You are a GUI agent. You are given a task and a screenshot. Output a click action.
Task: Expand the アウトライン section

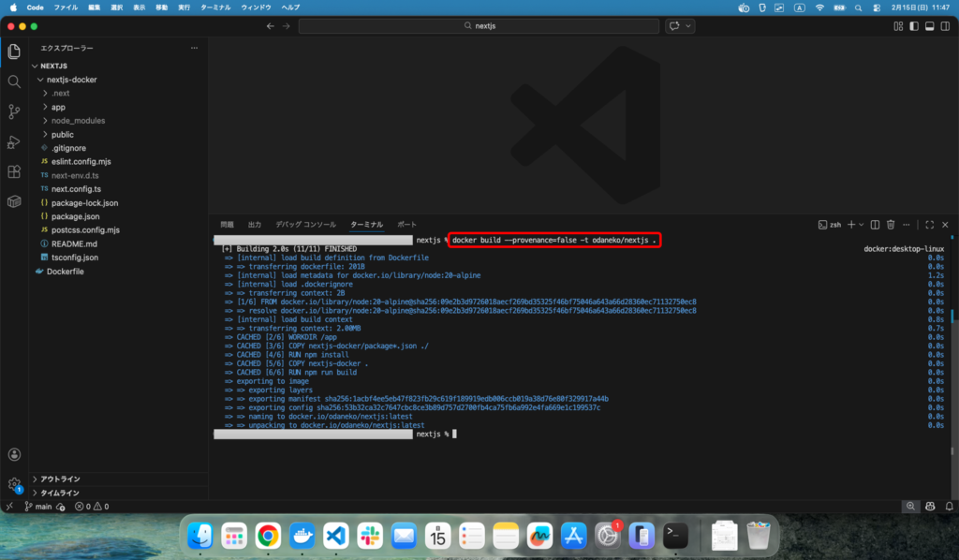coord(60,479)
